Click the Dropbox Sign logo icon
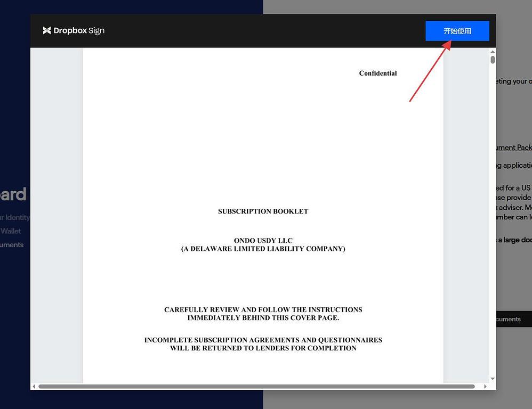Image resolution: width=532 pixels, height=409 pixels. coord(47,30)
